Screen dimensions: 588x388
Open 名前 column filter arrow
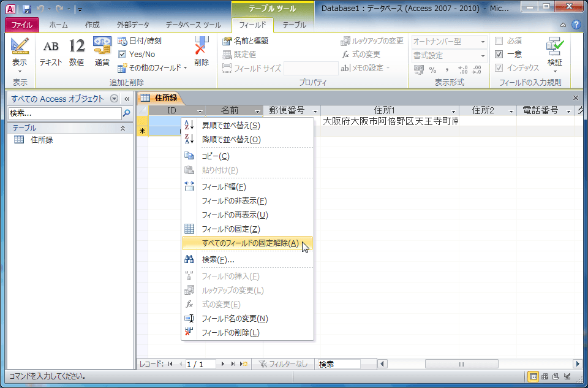(x=257, y=111)
